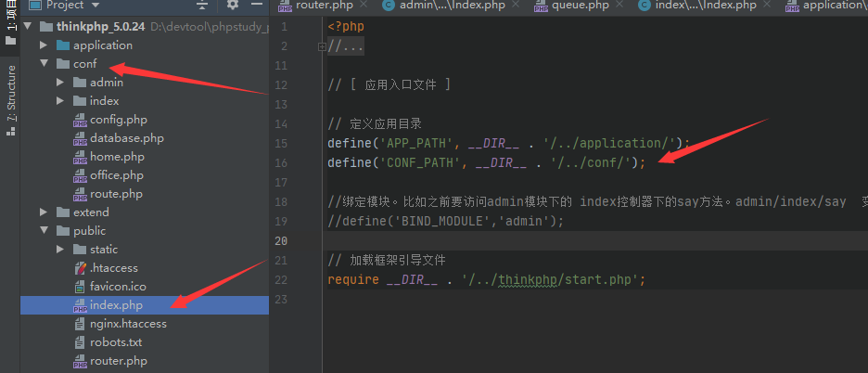Collapse the thinkphp_5.0.24 root node
Image resolution: width=868 pixels, height=373 pixels.
pos(28,27)
